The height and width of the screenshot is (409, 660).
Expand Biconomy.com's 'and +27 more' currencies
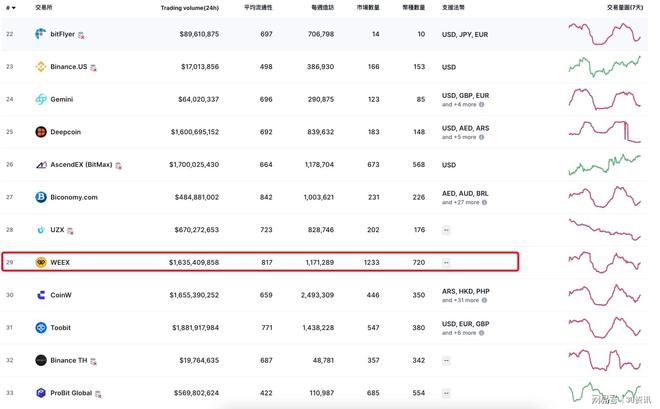(x=464, y=202)
